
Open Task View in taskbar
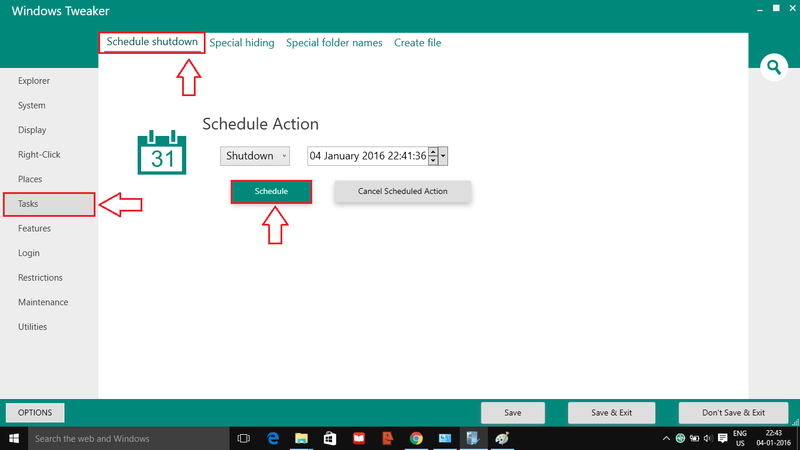tap(244, 438)
